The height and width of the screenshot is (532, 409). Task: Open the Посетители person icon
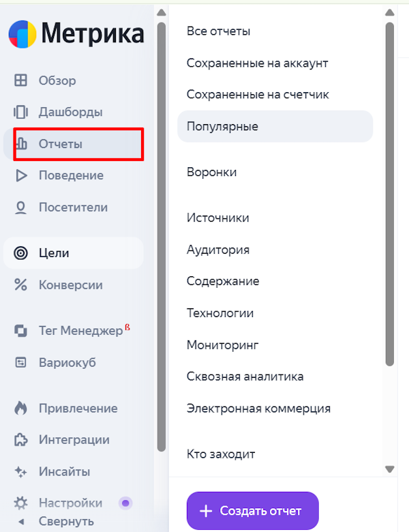point(21,207)
